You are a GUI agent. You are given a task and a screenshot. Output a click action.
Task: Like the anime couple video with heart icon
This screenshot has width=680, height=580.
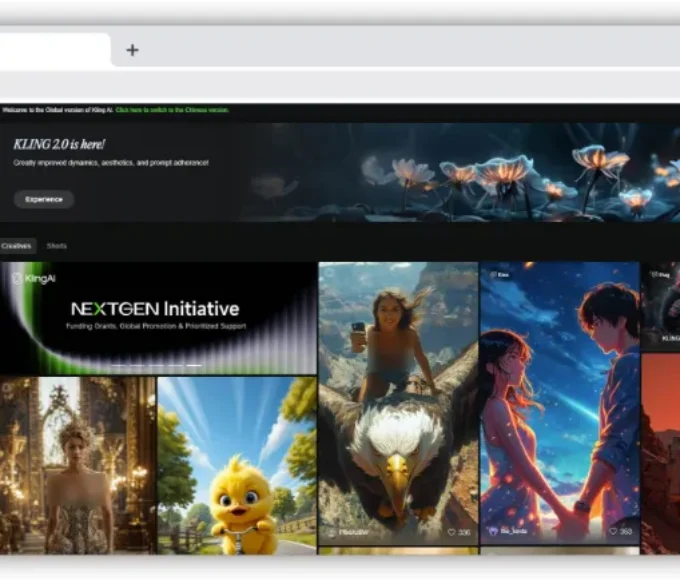point(612,532)
